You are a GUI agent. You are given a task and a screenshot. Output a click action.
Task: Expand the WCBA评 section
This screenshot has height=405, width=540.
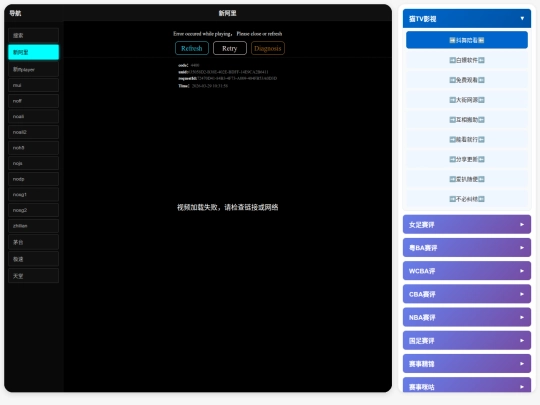click(467, 271)
